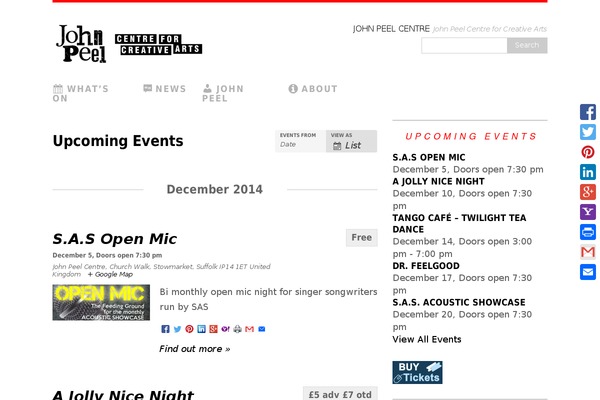Click the Open Mic event thumbnail
Image resolution: width=600 pixels, height=400 pixels.
point(101,302)
